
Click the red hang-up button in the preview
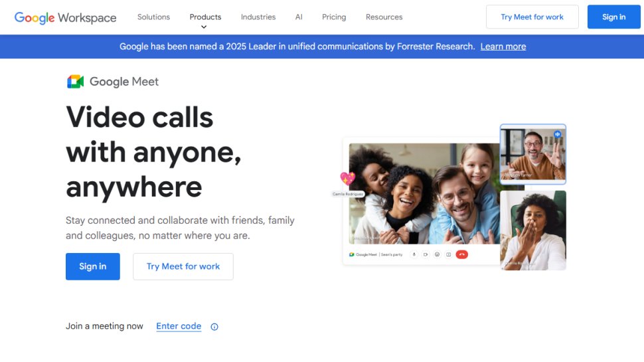point(461,255)
